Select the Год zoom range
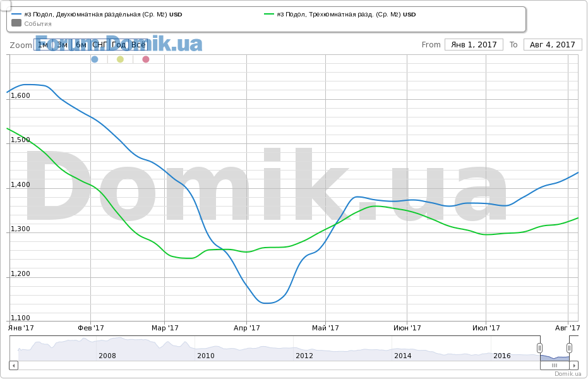Image resolution: width=588 pixels, height=379 pixels. point(118,45)
